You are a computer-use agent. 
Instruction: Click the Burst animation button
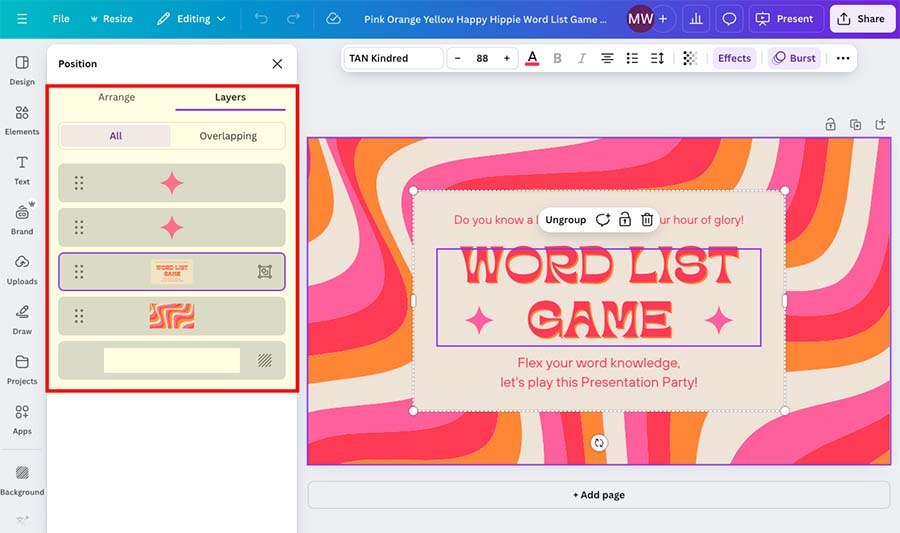tap(794, 59)
